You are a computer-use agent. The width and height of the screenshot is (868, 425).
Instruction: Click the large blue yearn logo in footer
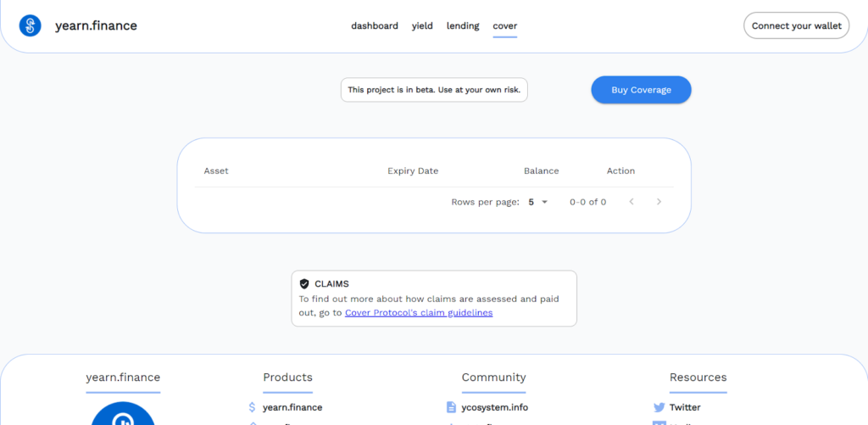click(x=123, y=416)
